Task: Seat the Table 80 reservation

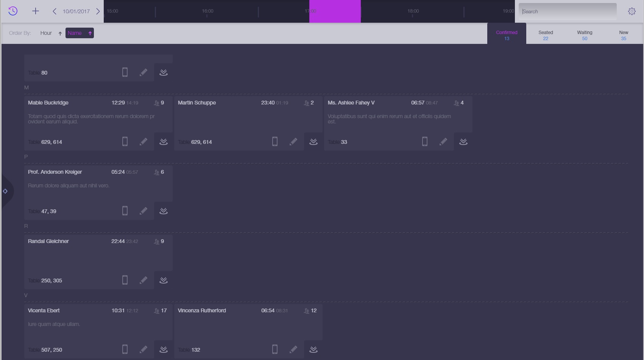Action: click(x=164, y=72)
